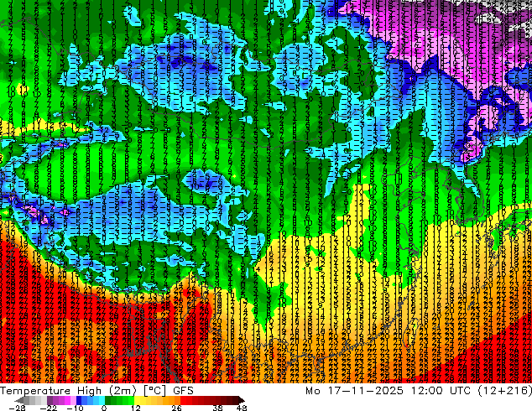Click the '26' legend label

176,408
